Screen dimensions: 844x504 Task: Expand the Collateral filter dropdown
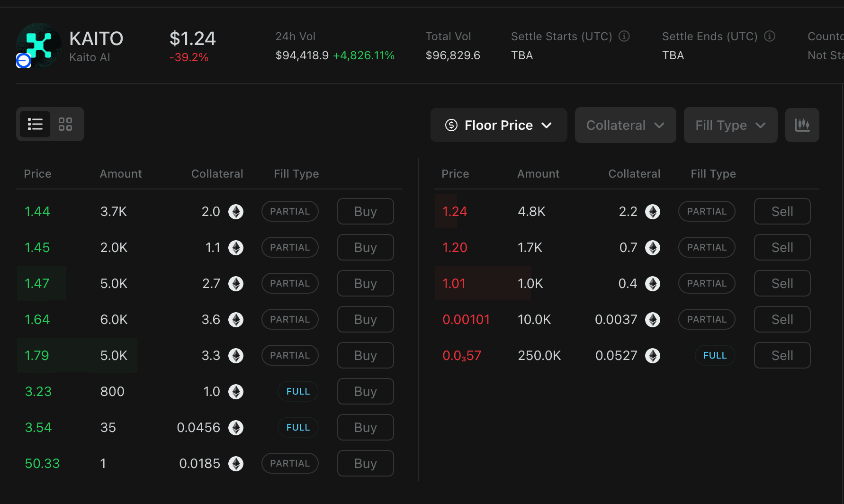(x=625, y=125)
